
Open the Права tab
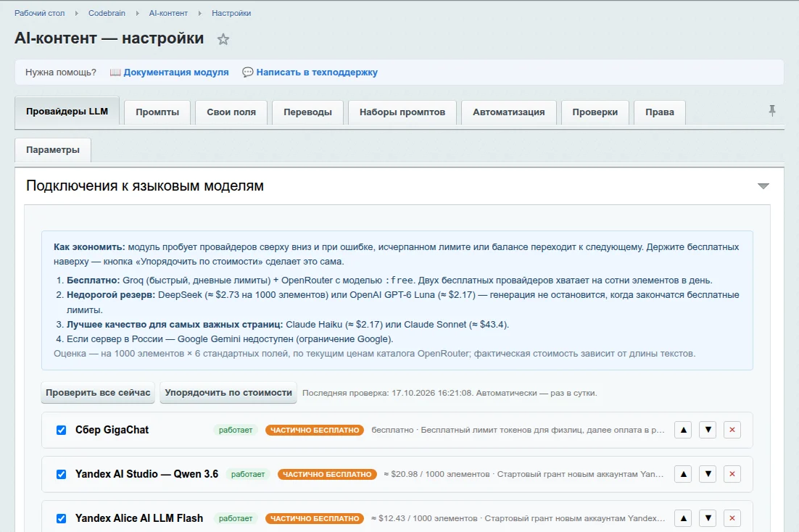pyautogui.click(x=660, y=112)
